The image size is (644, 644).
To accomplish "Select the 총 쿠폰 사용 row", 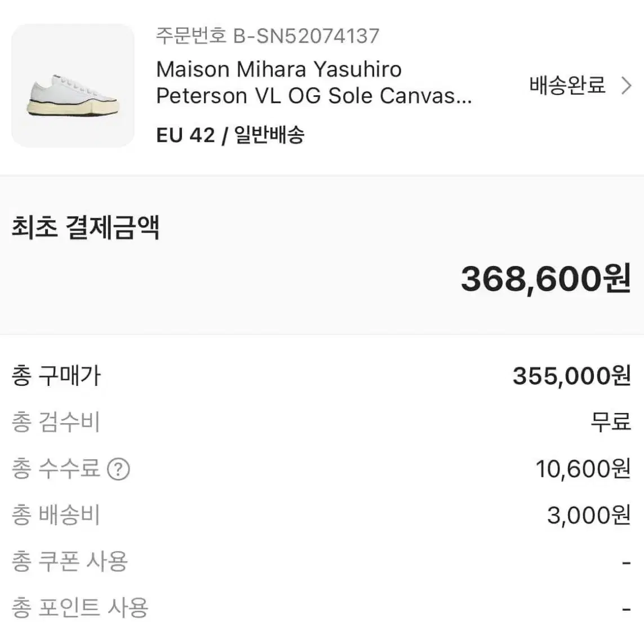I will [322, 561].
